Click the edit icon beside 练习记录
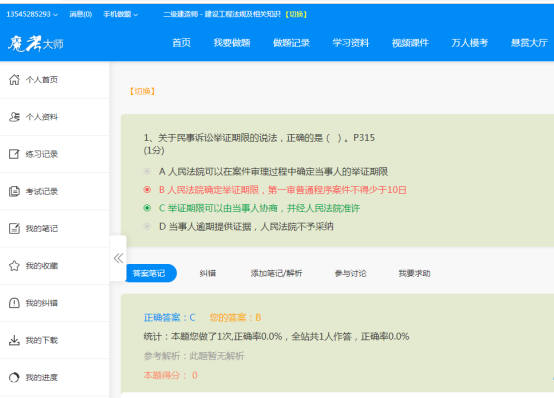 click(14, 154)
